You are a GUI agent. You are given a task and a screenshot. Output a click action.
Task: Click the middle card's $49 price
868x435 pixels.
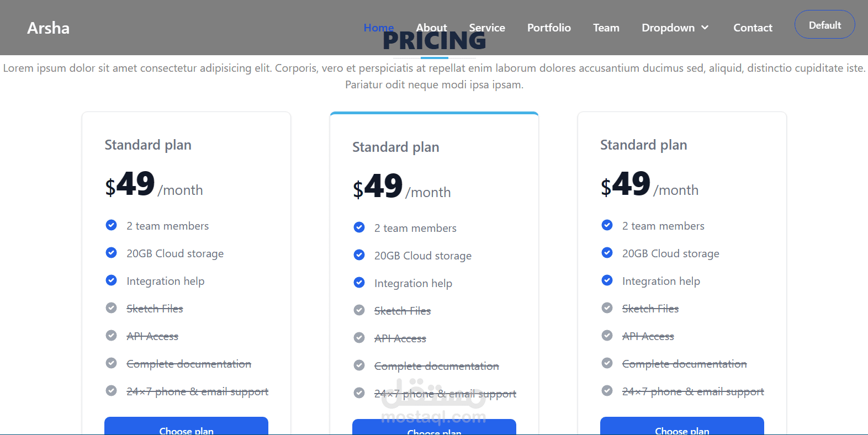(378, 187)
